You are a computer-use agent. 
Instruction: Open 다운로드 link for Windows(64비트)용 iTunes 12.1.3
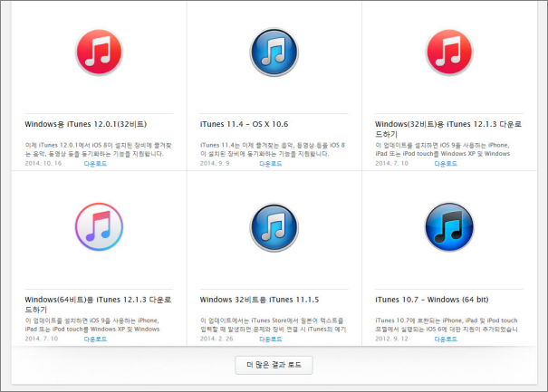click(x=95, y=339)
